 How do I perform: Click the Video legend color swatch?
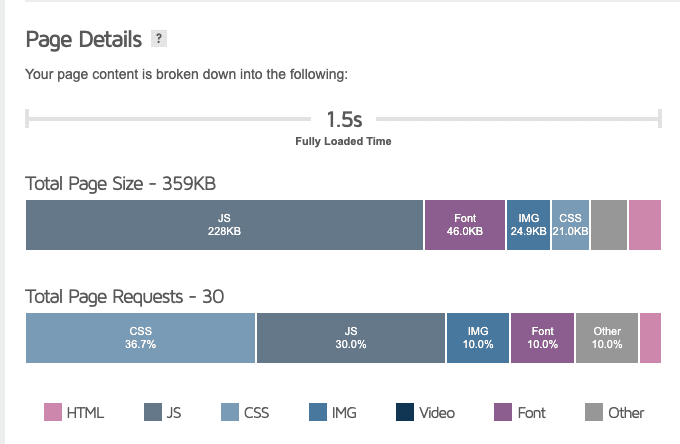pyautogui.click(x=405, y=412)
